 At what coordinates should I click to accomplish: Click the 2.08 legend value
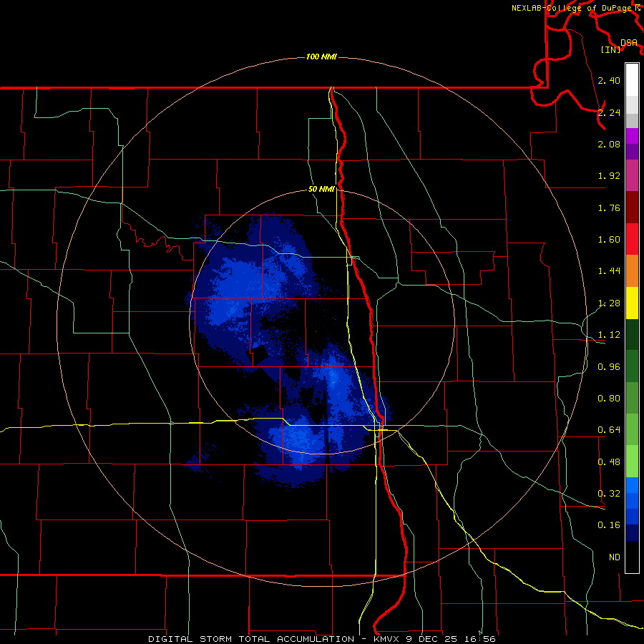point(609,144)
